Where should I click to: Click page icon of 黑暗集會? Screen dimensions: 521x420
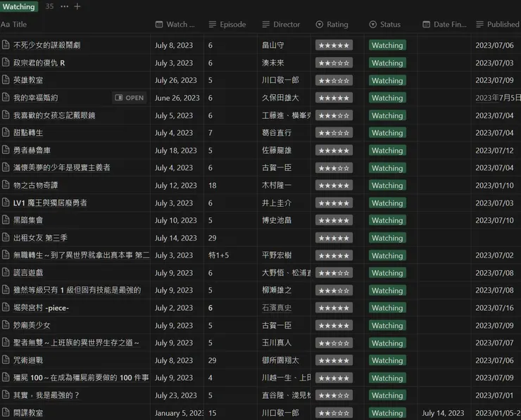coord(6,219)
